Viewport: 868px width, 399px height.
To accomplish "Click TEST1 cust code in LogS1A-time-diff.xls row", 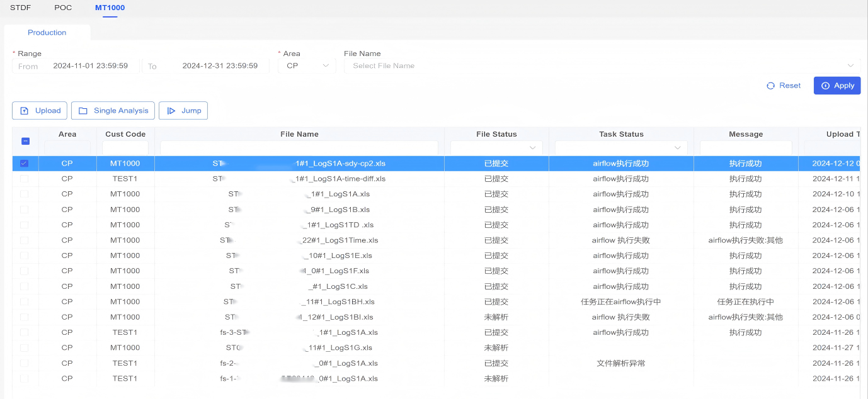I will pos(125,179).
